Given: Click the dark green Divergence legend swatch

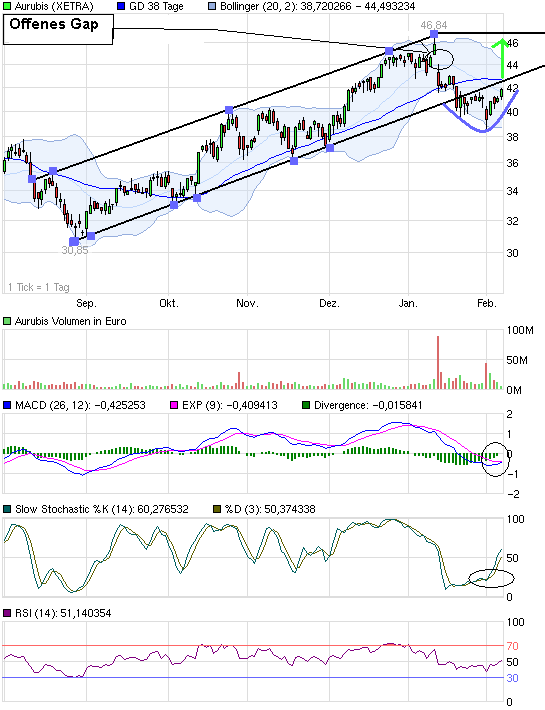Looking at the screenshot, I should coord(306,405).
